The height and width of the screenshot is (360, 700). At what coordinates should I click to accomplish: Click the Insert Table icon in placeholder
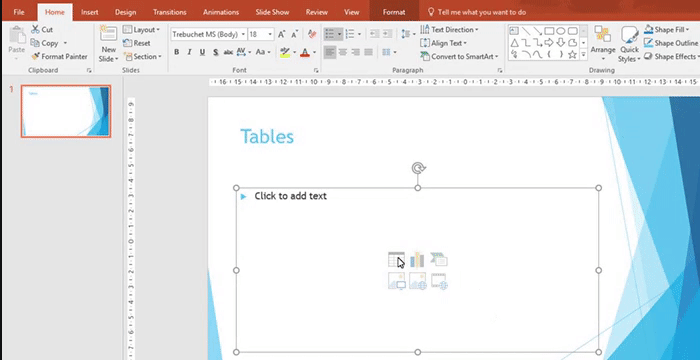tap(396, 260)
